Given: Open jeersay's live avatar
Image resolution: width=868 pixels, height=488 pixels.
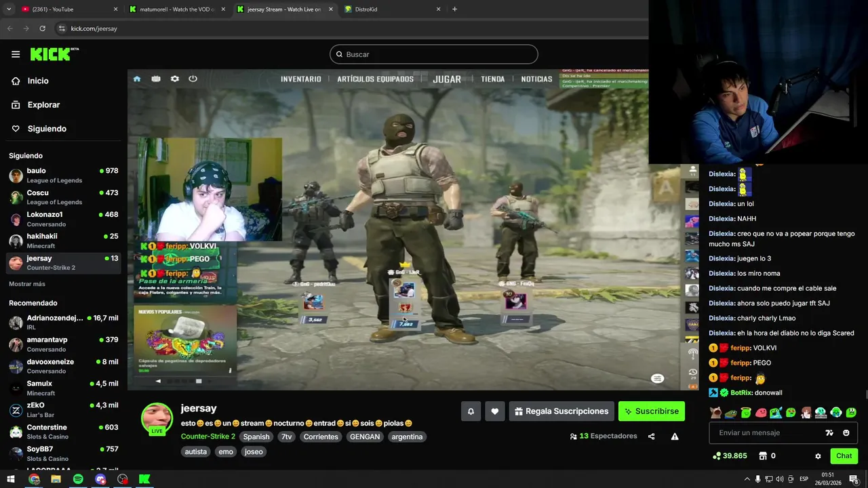Looking at the screenshot, I should coord(157,419).
